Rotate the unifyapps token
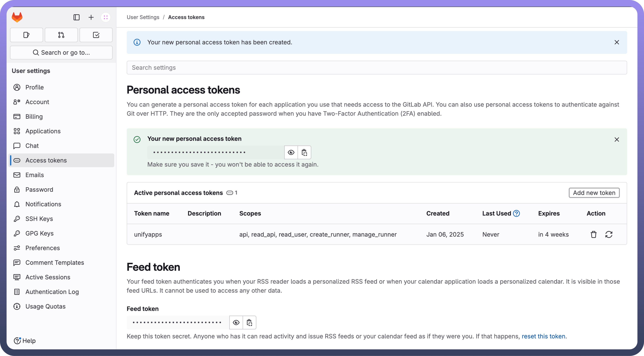Image resolution: width=644 pixels, height=356 pixels. (x=609, y=234)
